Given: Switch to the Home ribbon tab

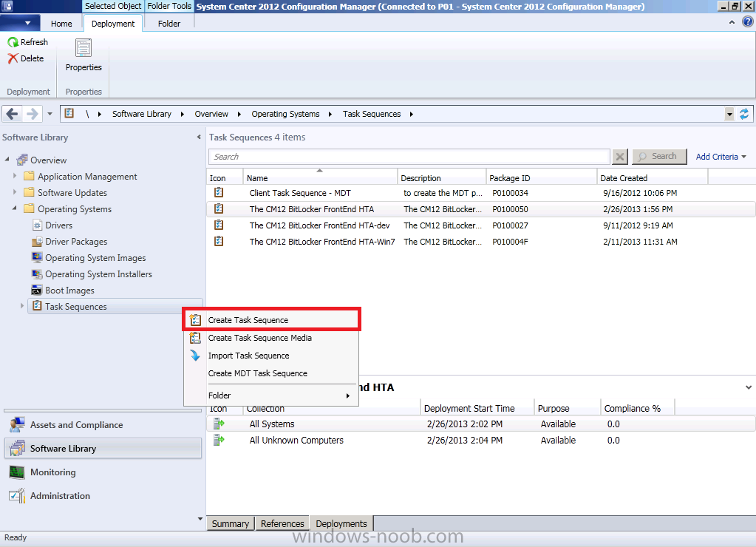Looking at the screenshot, I should [62, 24].
